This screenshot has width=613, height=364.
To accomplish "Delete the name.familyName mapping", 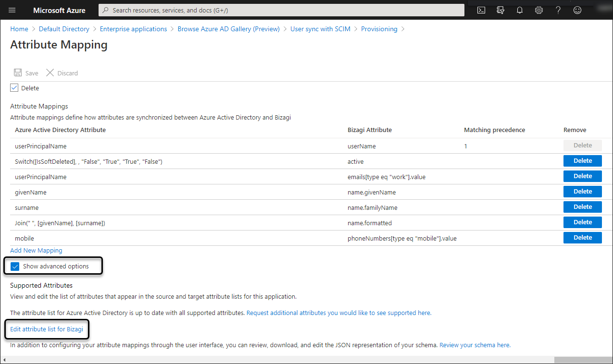I will (x=583, y=207).
